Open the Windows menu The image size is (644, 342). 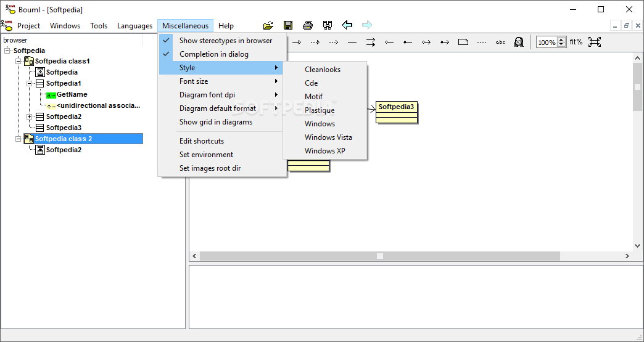[x=65, y=25]
